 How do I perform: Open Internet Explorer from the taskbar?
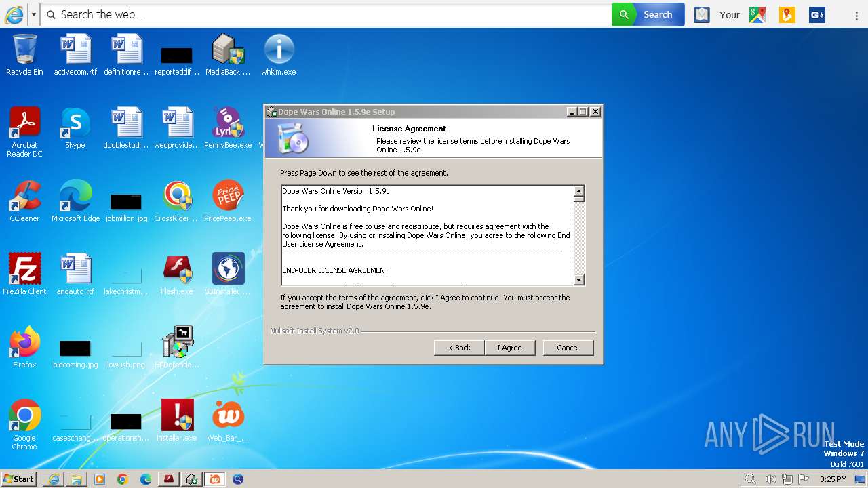54,479
